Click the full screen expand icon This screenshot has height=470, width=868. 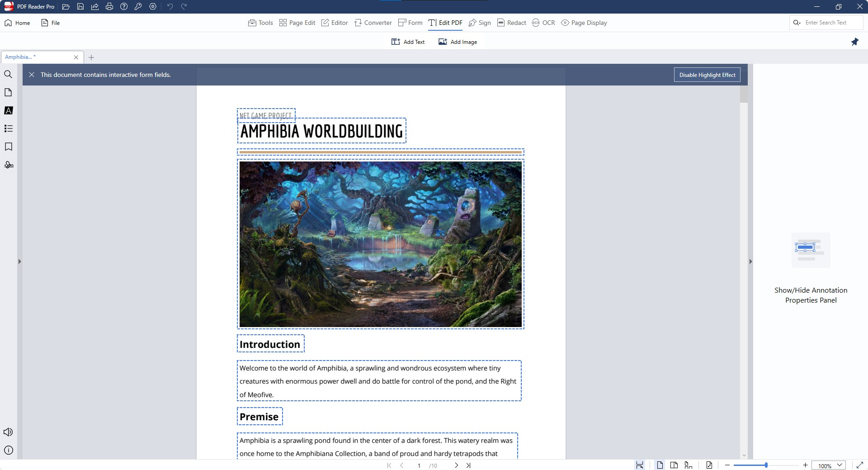point(860,465)
